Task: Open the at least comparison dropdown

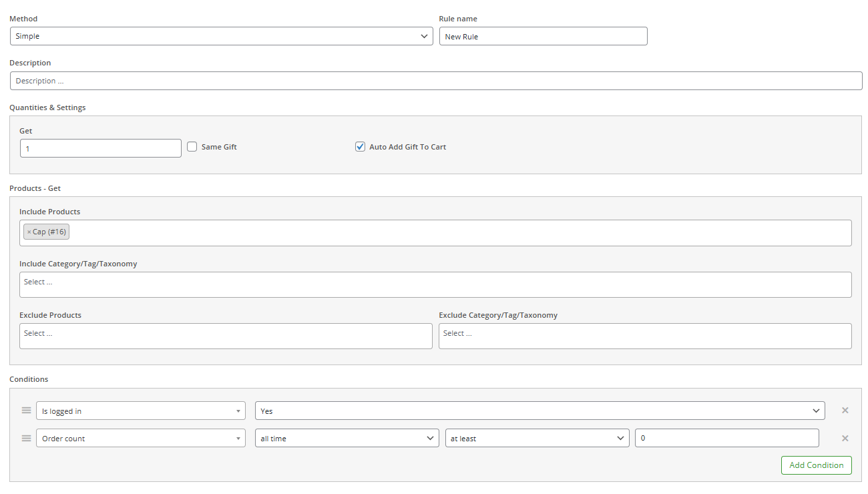Action: (x=537, y=438)
